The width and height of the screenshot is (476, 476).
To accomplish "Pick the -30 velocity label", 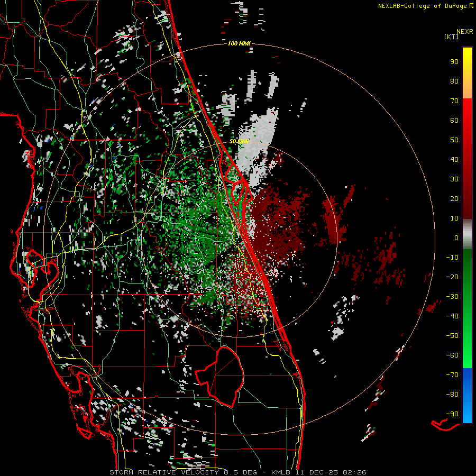I will tap(452, 297).
